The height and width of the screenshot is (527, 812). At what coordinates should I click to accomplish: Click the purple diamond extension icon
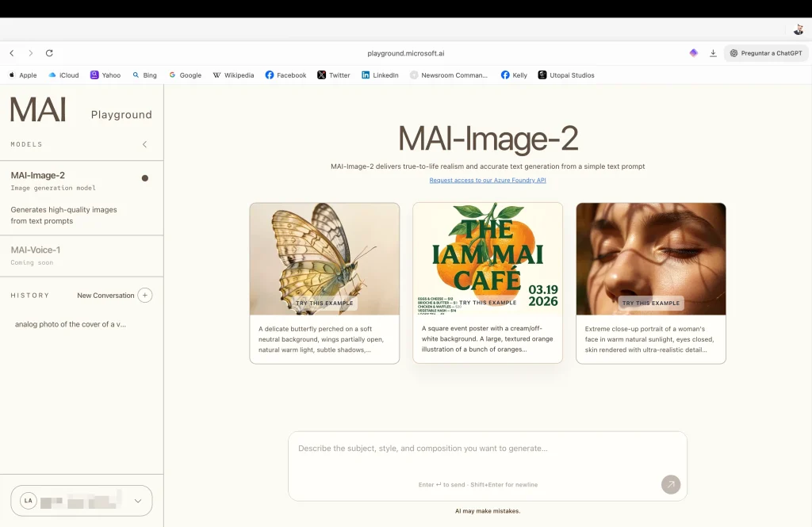click(x=693, y=52)
